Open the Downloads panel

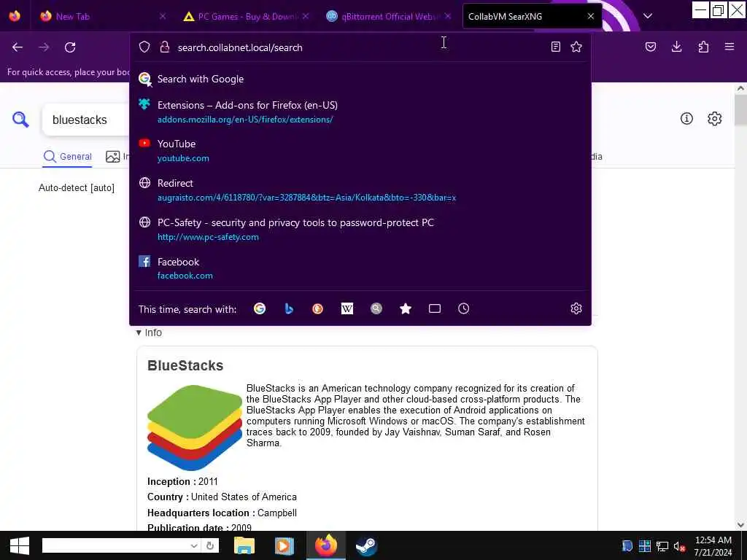[676, 47]
